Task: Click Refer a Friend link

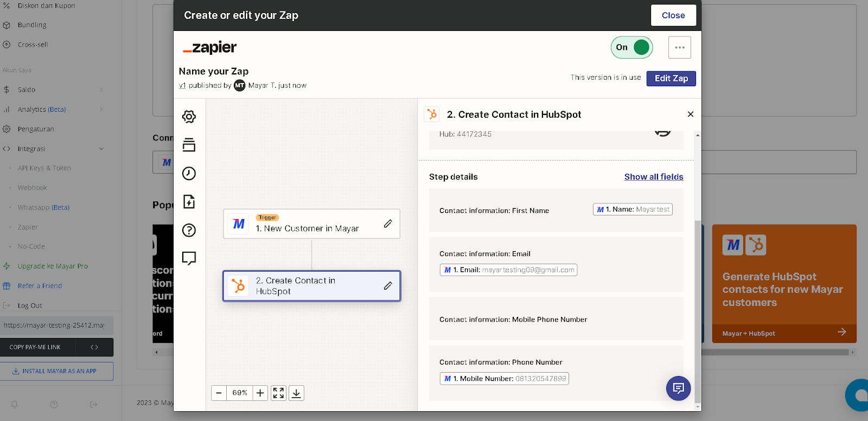Action: pyautogui.click(x=40, y=286)
